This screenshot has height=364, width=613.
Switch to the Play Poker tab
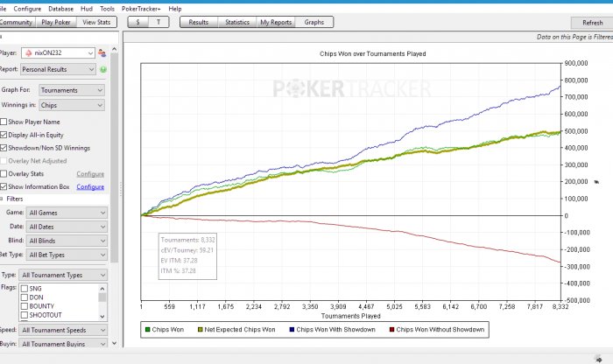(x=56, y=22)
